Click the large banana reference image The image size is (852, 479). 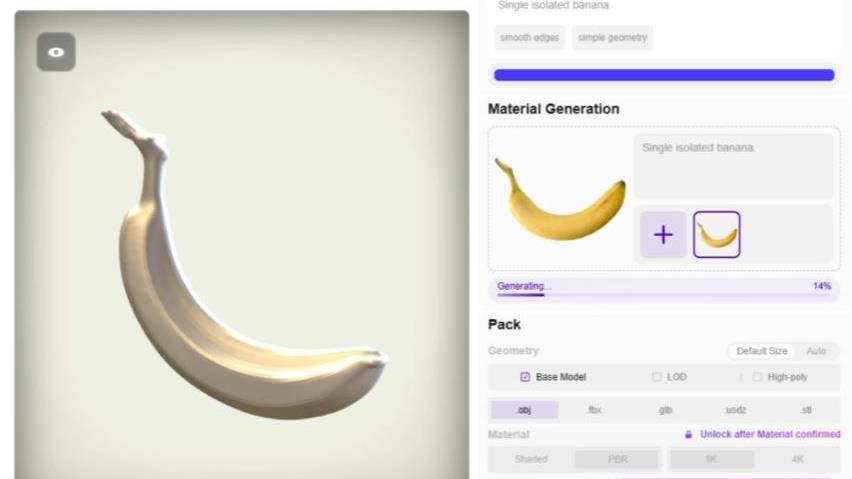pos(560,199)
